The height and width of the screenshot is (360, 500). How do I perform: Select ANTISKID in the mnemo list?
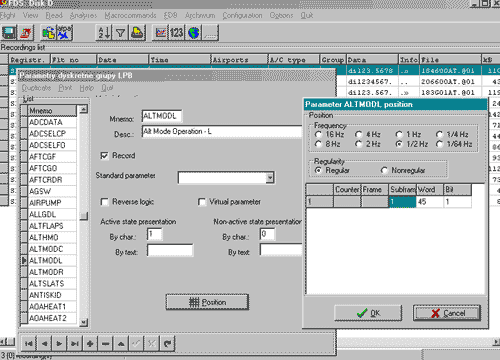tap(52, 295)
